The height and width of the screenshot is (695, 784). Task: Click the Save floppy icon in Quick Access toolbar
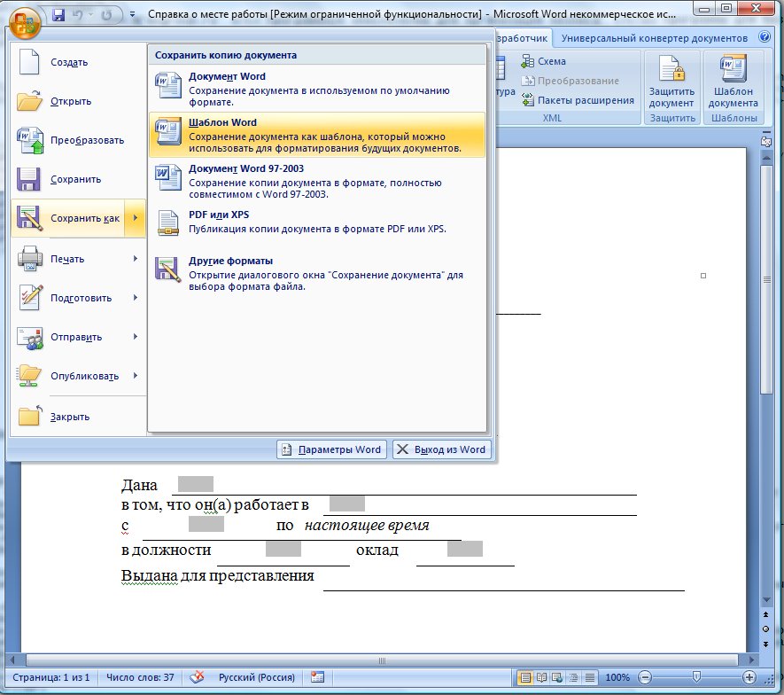coord(59,15)
